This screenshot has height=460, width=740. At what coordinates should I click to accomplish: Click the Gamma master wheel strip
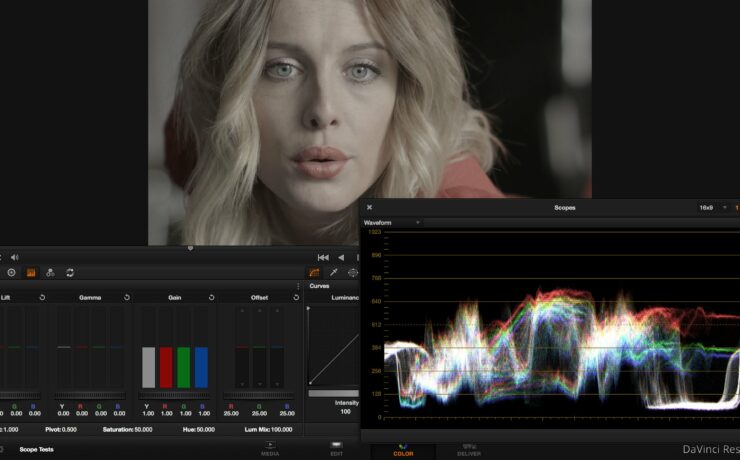pos(90,395)
